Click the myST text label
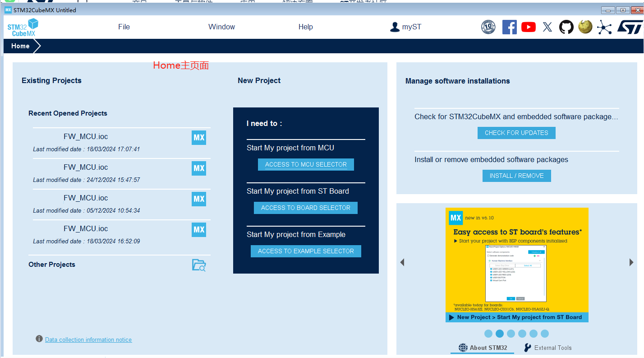This screenshot has height=358, width=644. [412, 27]
